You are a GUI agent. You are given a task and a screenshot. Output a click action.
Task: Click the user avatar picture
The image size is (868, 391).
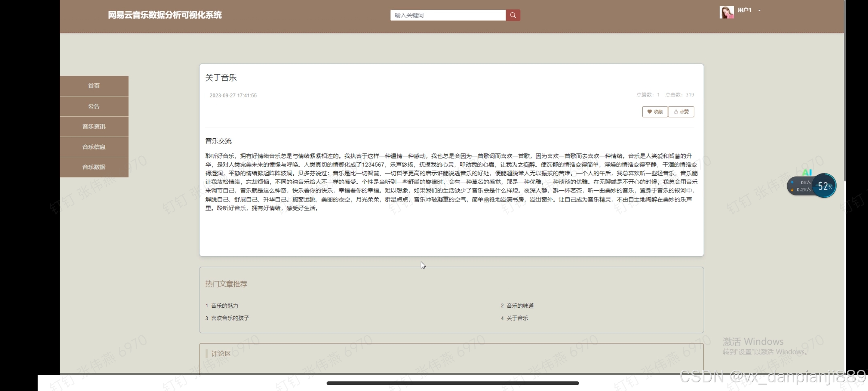point(726,12)
